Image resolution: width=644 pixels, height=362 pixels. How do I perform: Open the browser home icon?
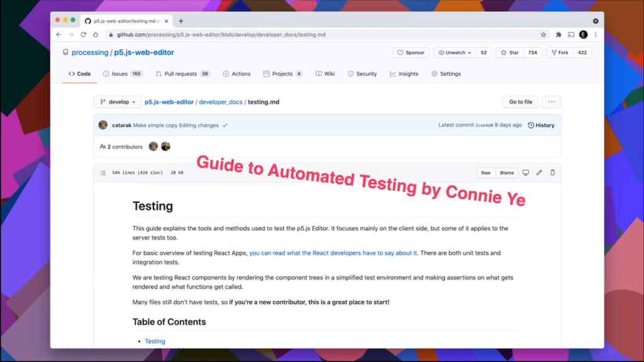[96, 35]
